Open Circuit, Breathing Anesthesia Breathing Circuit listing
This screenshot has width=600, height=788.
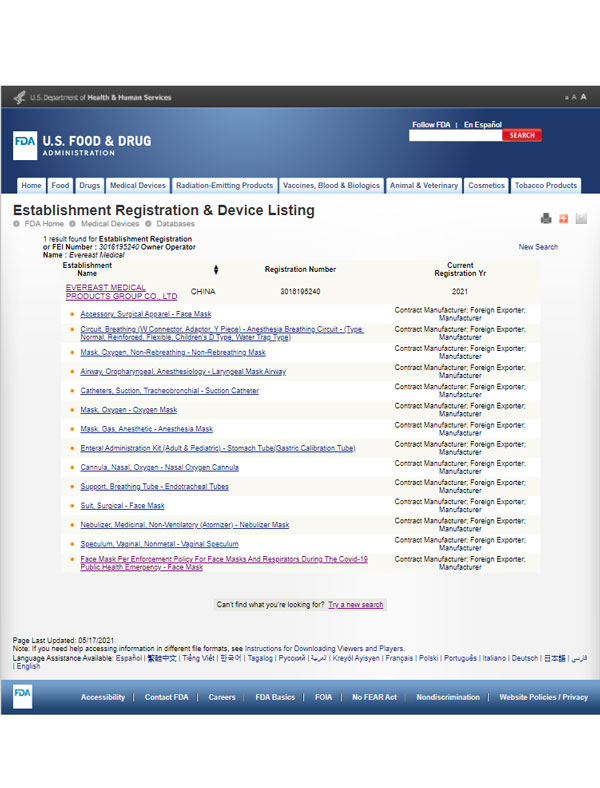tap(222, 333)
